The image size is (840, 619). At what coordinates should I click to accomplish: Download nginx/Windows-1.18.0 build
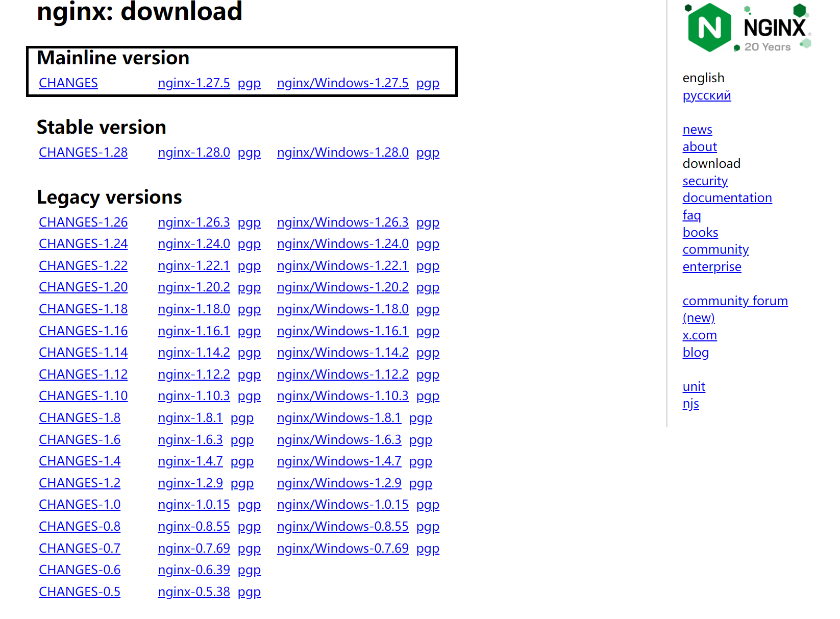click(x=343, y=309)
